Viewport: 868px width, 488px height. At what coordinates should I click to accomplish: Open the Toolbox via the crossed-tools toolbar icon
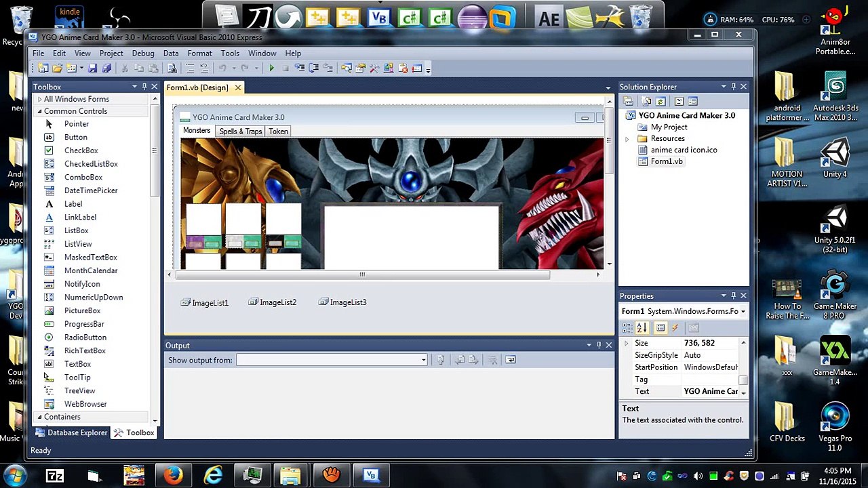point(374,68)
